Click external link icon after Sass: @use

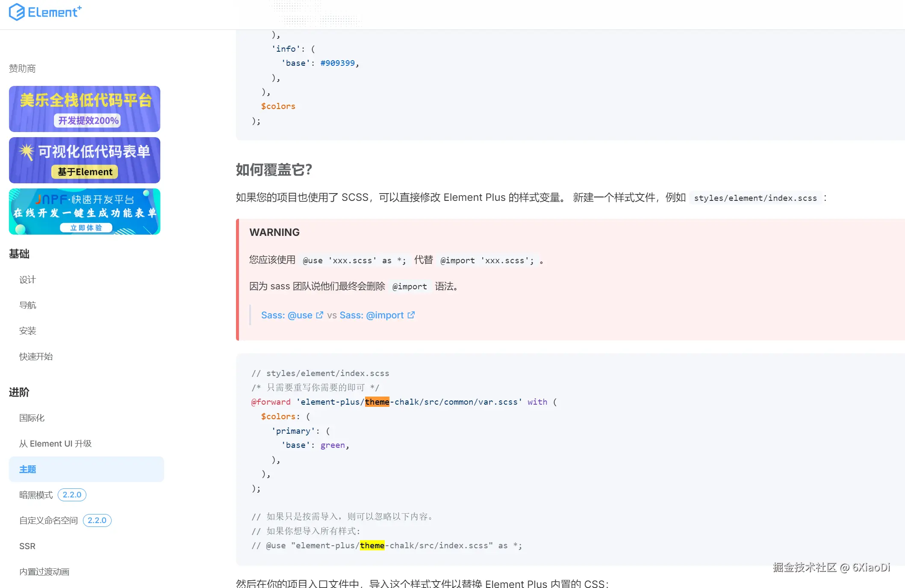pyautogui.click(x=319, y=315)
